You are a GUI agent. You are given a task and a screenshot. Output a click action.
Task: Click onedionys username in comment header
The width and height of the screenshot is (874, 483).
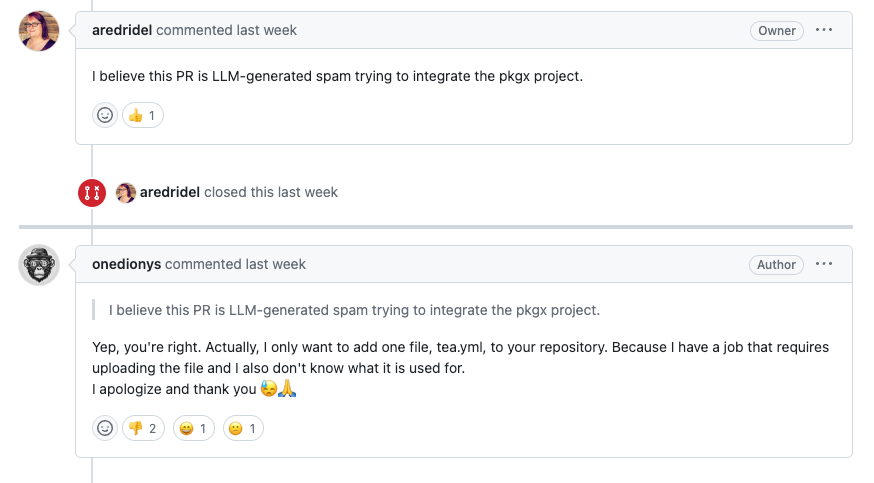(x=126, y=264)
